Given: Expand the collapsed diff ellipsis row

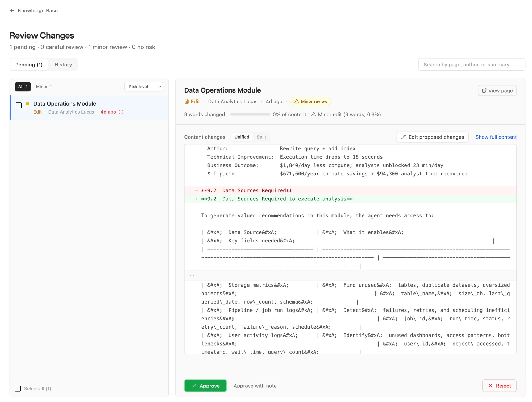Looking at the screenshot, I should (x=350, y=275).
